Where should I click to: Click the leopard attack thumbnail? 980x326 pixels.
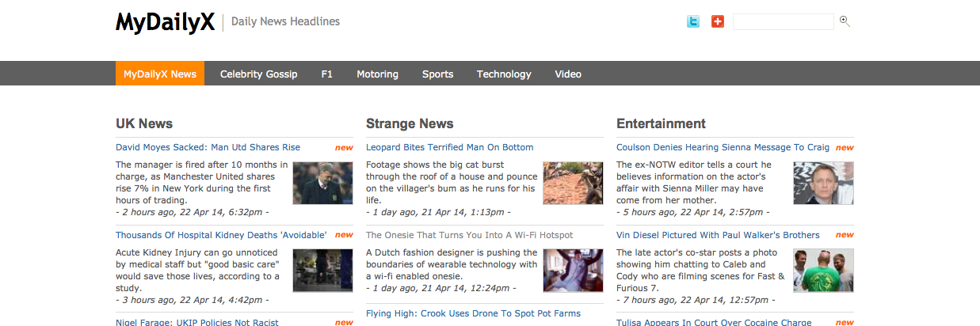pyautogui.click(x=574, y=183)
